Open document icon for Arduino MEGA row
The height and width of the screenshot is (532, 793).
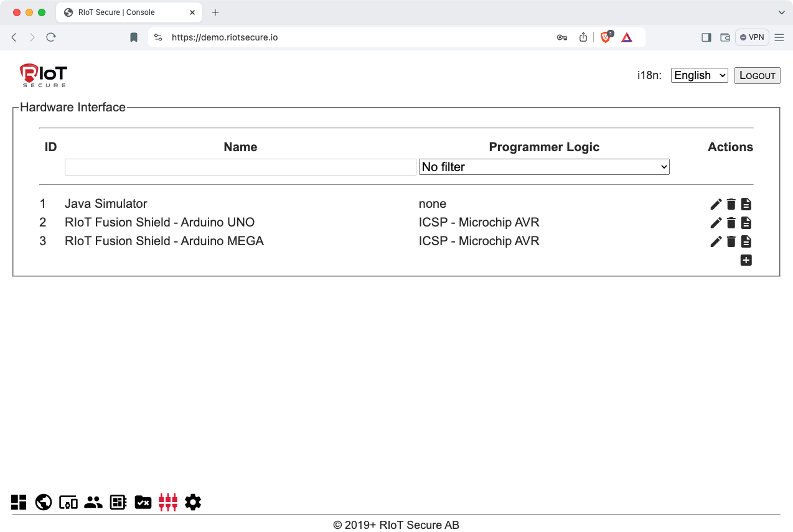[746, 241]
